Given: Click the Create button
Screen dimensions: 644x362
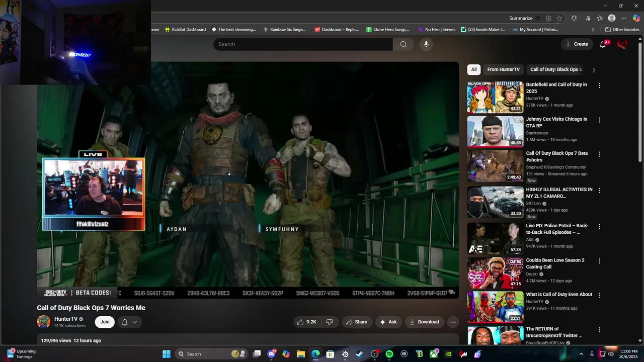Looking at the screenshot, I should pos(577,44).
